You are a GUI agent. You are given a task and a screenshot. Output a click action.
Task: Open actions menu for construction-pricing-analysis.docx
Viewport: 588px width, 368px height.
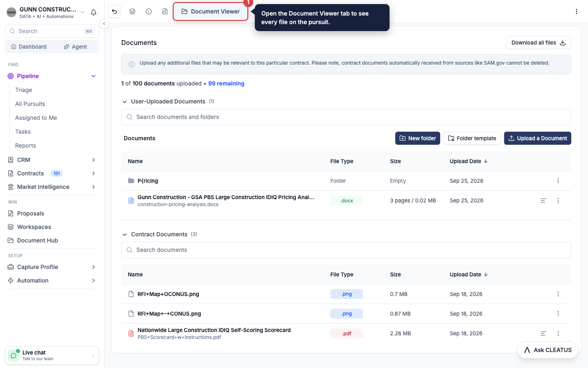(x=558, y=200)
